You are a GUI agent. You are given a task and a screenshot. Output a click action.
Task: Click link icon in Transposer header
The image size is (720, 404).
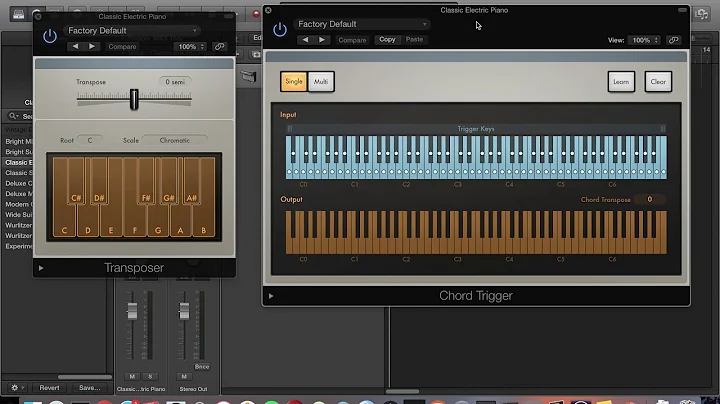point(219,46)
